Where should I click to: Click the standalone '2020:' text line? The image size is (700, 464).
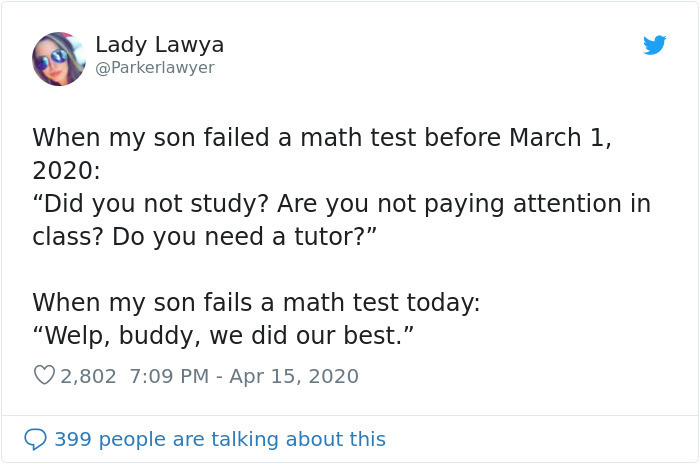[66, 171]
